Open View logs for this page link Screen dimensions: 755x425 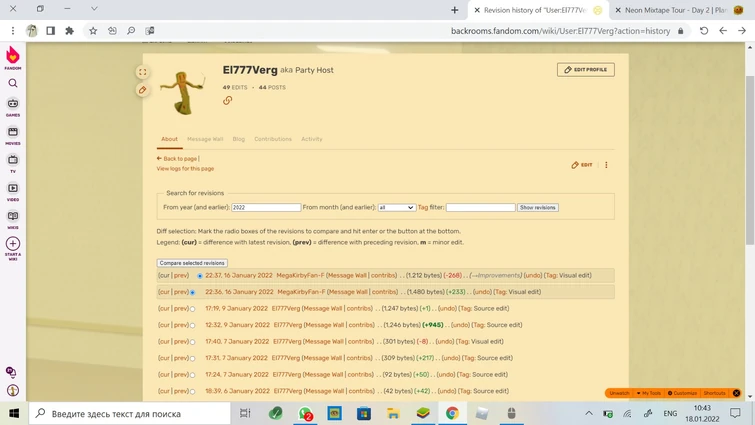(x=185, y=169)
